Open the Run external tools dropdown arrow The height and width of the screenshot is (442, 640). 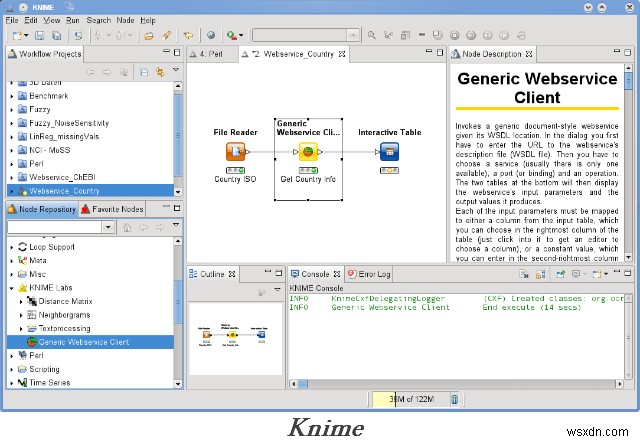coord(241,36)
